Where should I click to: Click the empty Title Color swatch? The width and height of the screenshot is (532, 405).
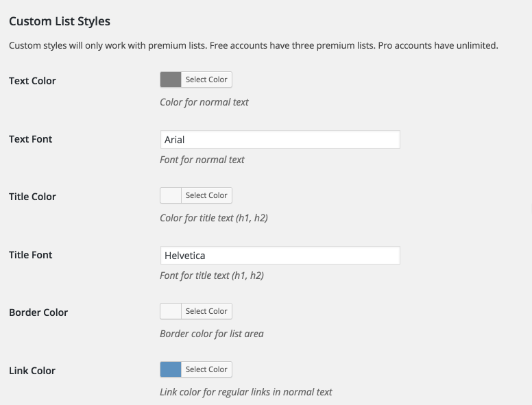171,195
